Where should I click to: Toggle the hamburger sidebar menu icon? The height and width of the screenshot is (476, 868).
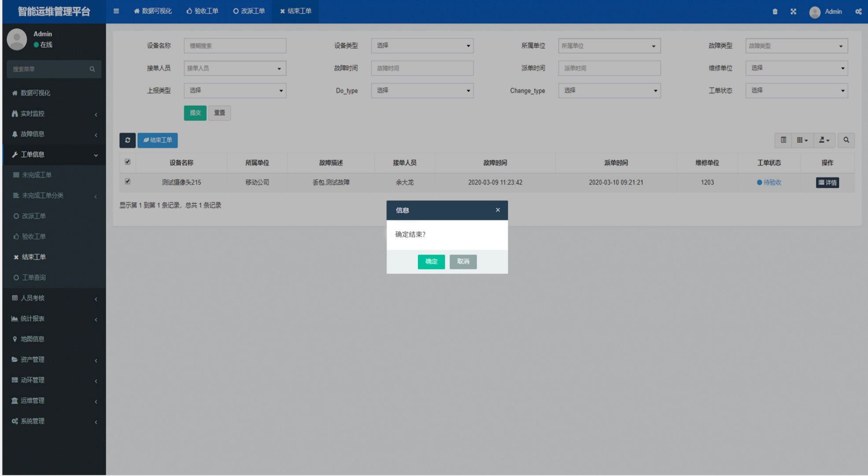click(116, 11)
